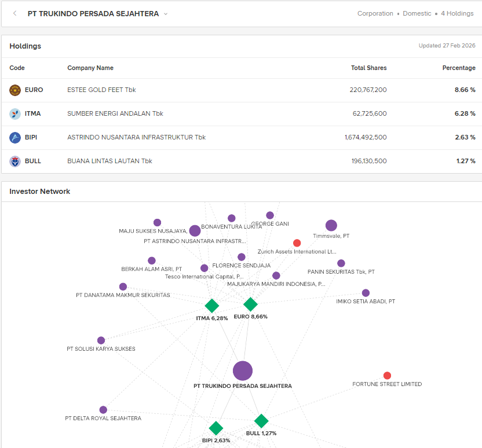Sort holdings by Total Shares column
This screenshot has width=482, height=448.
pos(368,68)
